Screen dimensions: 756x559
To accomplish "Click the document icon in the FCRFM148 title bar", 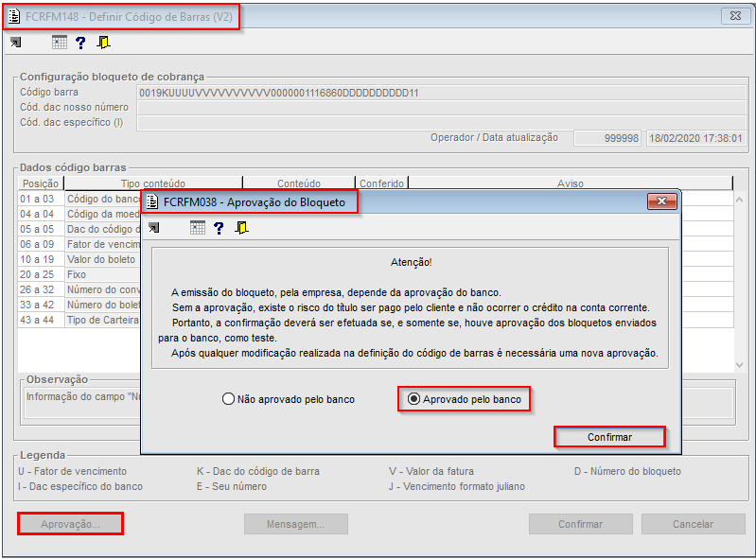I will coord(14,17).
